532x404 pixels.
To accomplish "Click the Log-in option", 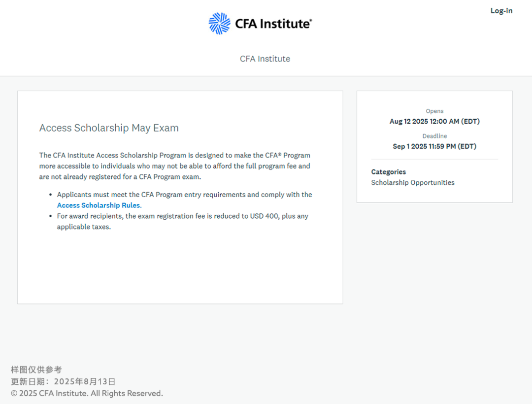I will 501,10.
